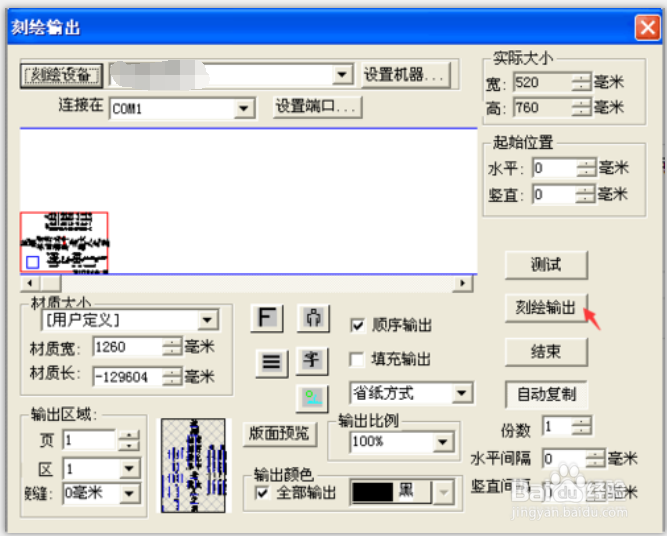667x536 pixels.
Task: Click the 页 page number field
Action: click(x=89, y=440)
